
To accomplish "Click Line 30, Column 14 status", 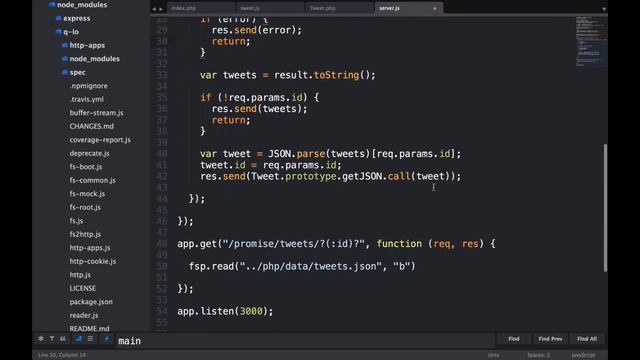I will click(x=62, y=355).
